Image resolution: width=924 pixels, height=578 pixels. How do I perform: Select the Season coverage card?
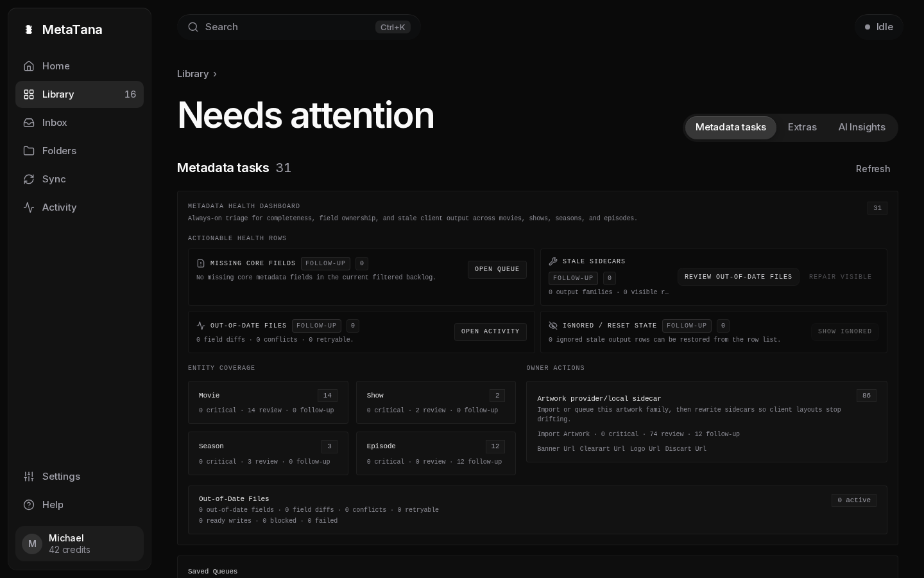click(x=268, y=453)
